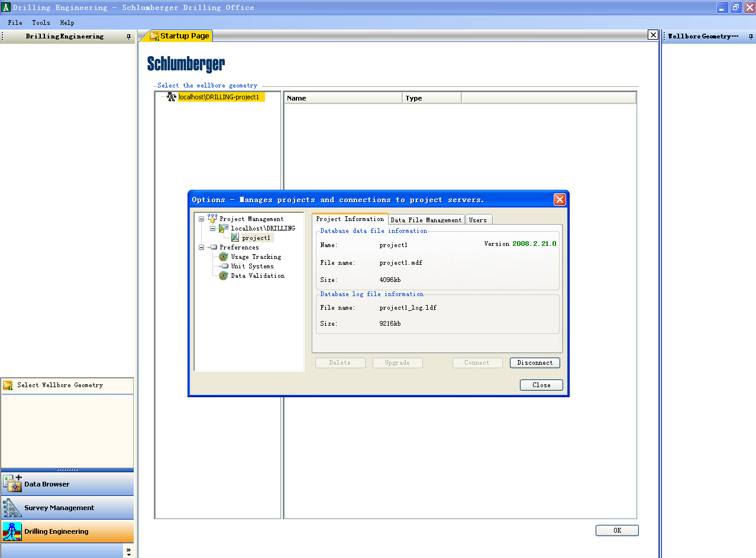This screenshot has height=558, width=756.
Task: Open Unit Systems preferences
Action: point(252,266)
